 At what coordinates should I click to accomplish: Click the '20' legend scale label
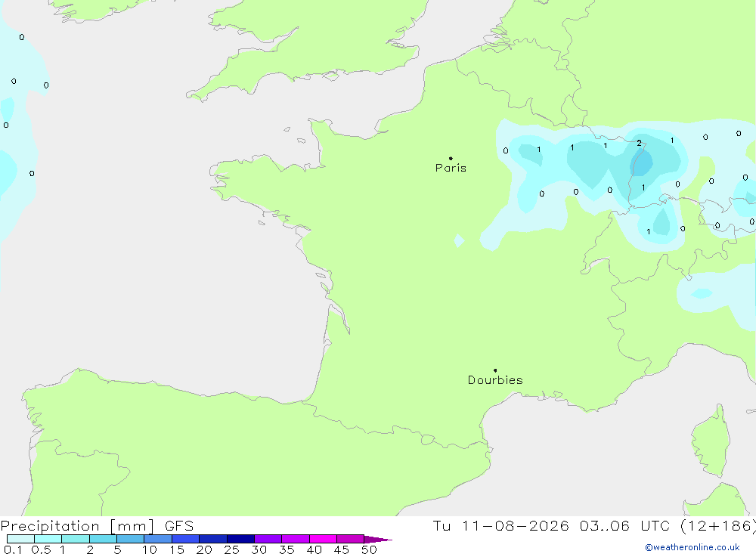click(204, 549)
